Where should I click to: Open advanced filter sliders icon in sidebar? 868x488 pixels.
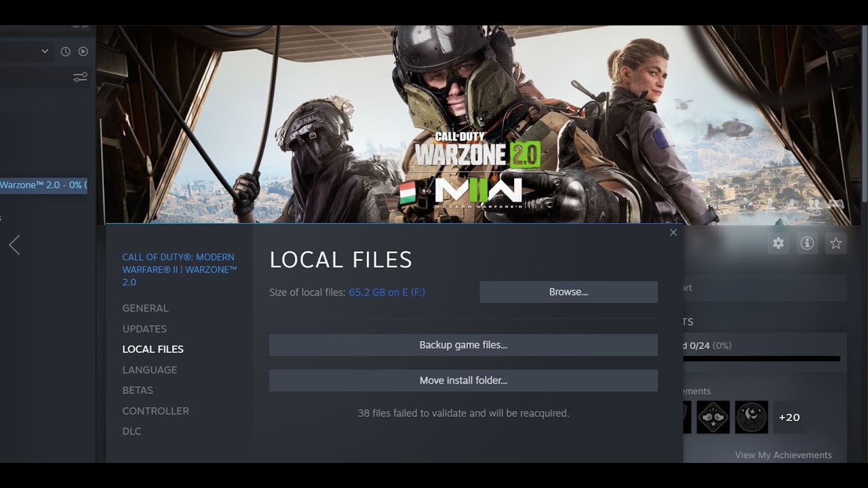[80, 77]
